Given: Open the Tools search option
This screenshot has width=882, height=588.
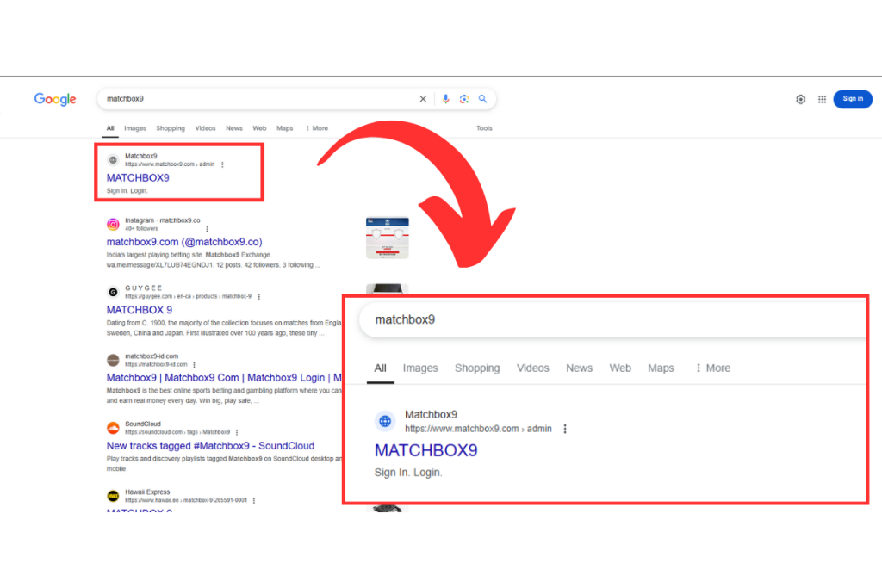Looking at the screenshot, I should click(x=484, y=128).
